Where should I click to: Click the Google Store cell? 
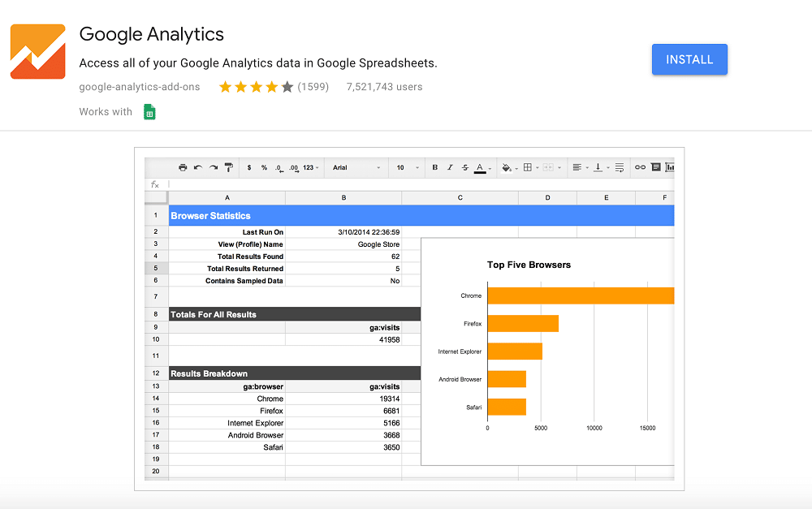click(343, 244)
